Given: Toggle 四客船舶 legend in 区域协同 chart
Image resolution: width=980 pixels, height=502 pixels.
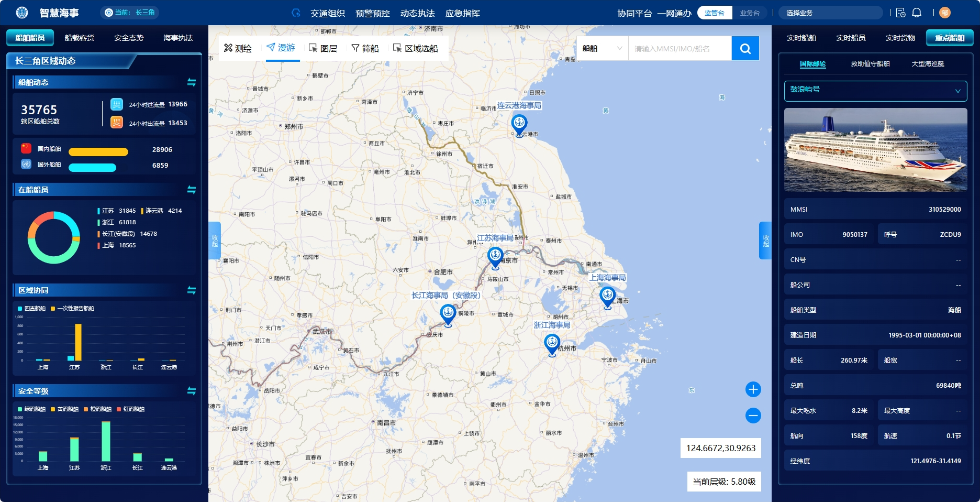Looking at the screenshot, I should tap(31, 309).
